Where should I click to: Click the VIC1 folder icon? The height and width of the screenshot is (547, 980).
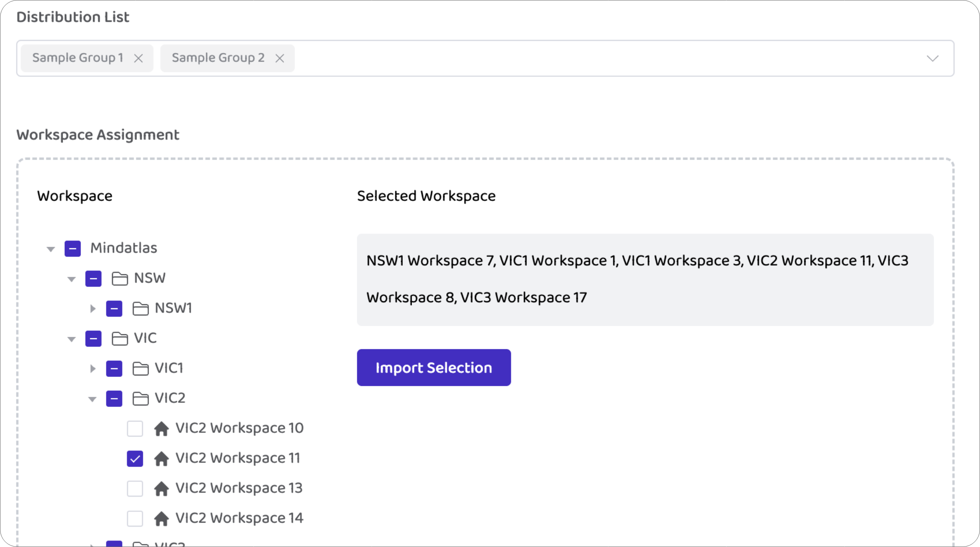pyautogui.click(x=141, y=368)
